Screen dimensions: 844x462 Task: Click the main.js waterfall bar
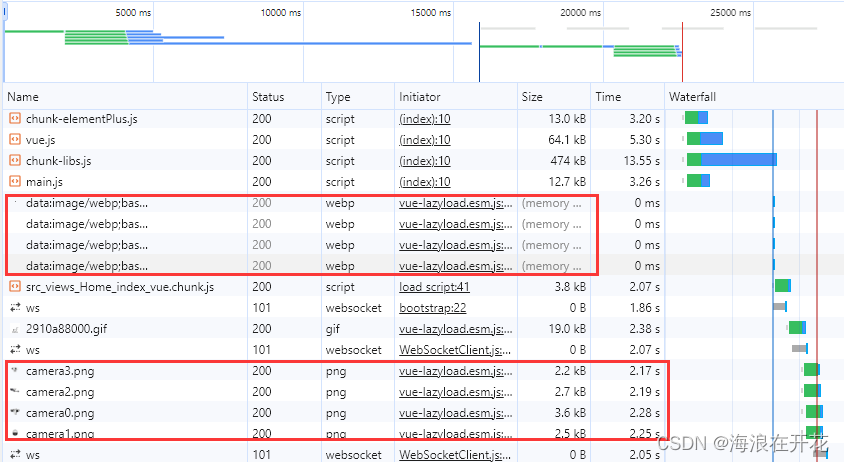(x=698, y=180)
